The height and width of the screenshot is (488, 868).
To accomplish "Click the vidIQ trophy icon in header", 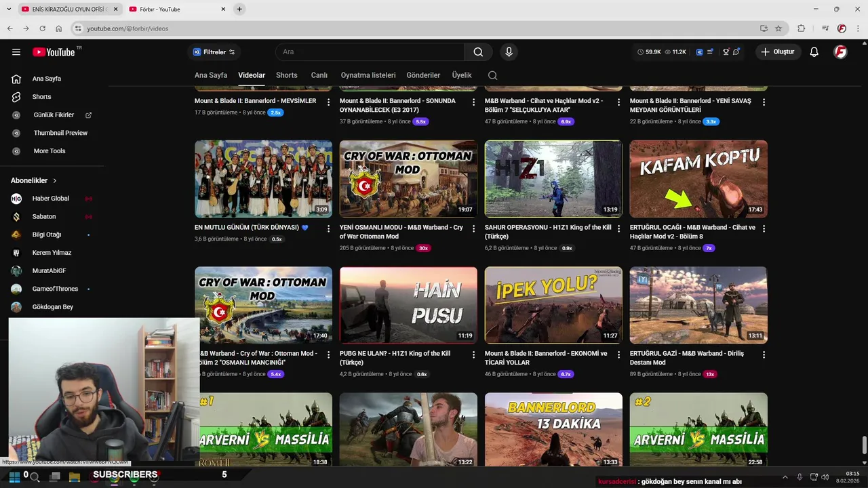I will pyautogui.click(x=726, y=52).
